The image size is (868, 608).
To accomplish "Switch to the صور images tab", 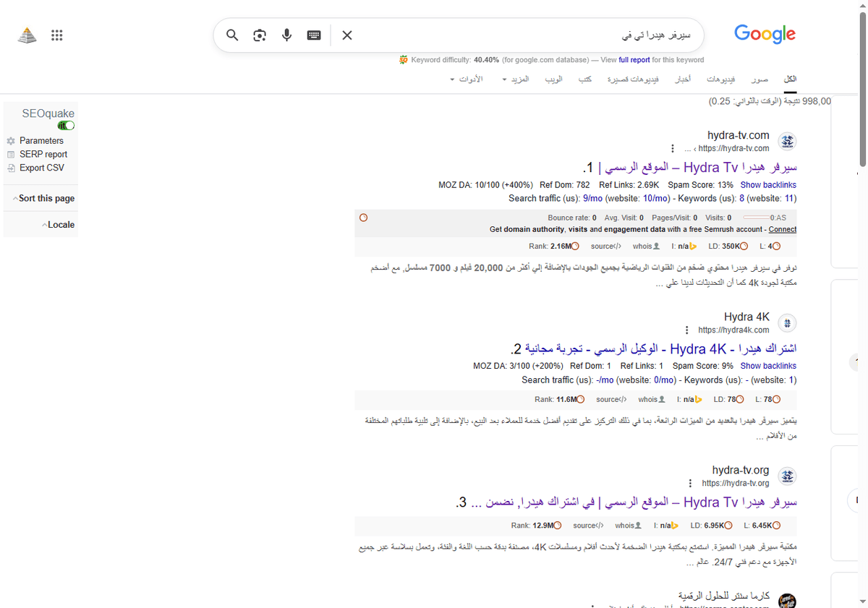I will 759,80.
